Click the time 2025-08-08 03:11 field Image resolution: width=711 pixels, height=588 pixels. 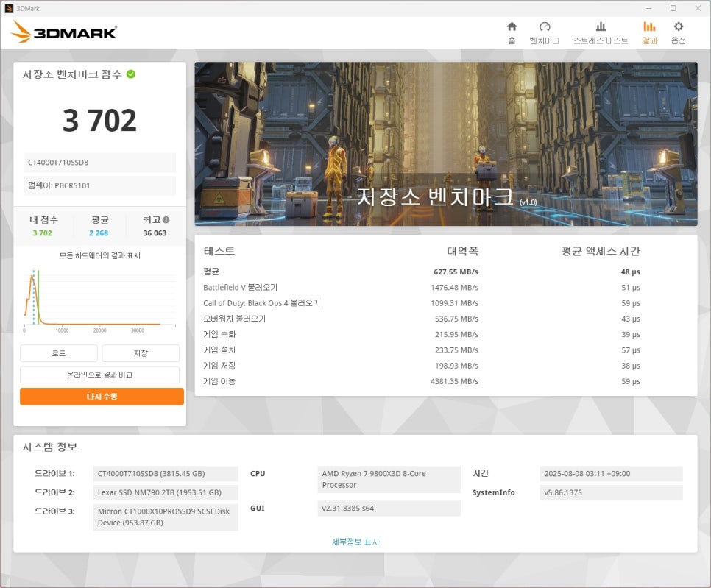[611, 474]
